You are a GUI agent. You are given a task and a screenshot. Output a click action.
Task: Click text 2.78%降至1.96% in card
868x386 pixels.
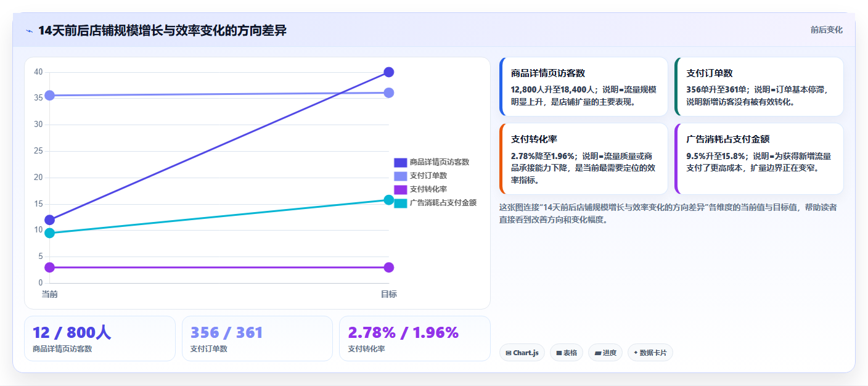[543, 156]
